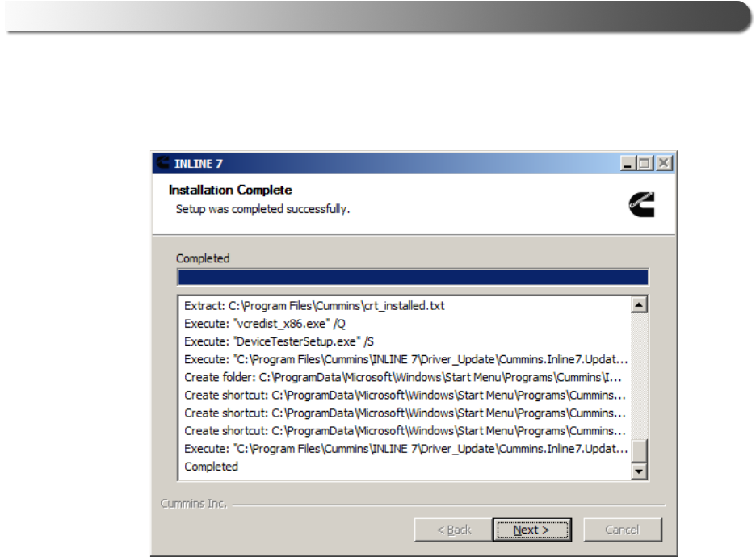Select the vcredist_x86.exe Execute log line
Viewport: 756px width, 557px height.
[265, 324]
